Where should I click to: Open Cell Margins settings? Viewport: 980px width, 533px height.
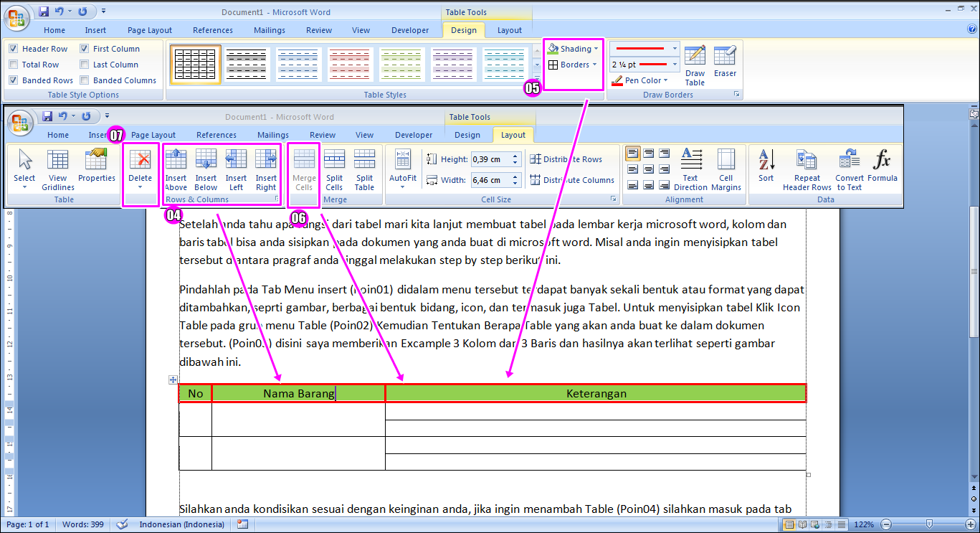tap(726, 170)
